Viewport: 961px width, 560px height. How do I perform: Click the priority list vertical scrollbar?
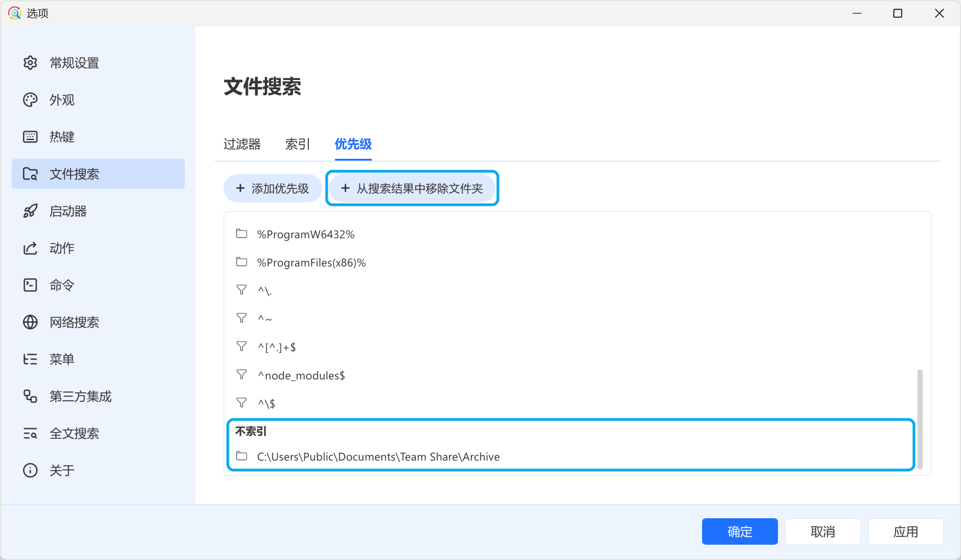(920, 419)
